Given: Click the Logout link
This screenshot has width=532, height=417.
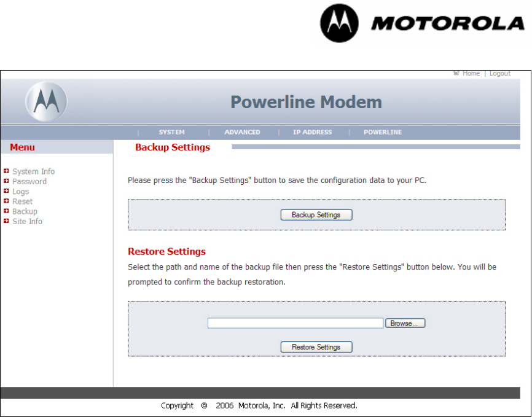Looking at the screenshot, I should point(500,73).
